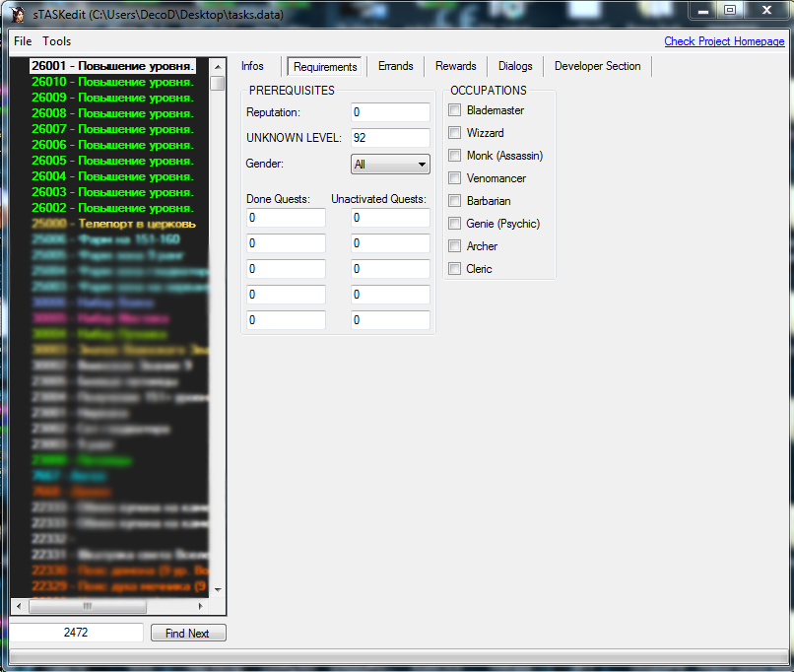Click the horizontal scroll-left arrow
This screenshot has height=672, width=794.
tap(18, 606)
